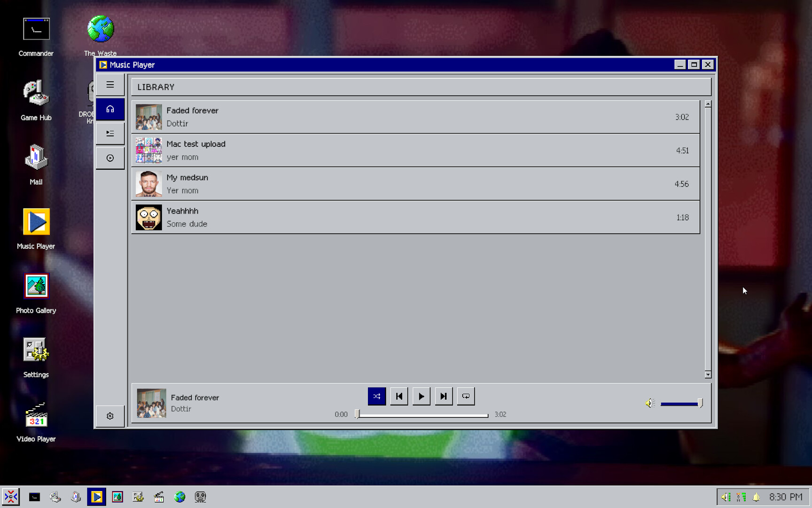The height and width of the screenshot is (508, 812).
Task: Skip to the next track
Action: [443, 396]
